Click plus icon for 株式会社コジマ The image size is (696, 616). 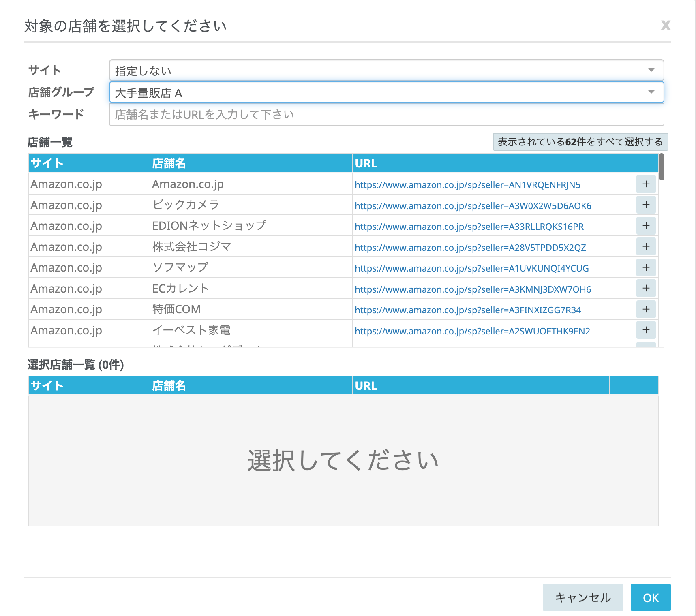click(646, 247)
